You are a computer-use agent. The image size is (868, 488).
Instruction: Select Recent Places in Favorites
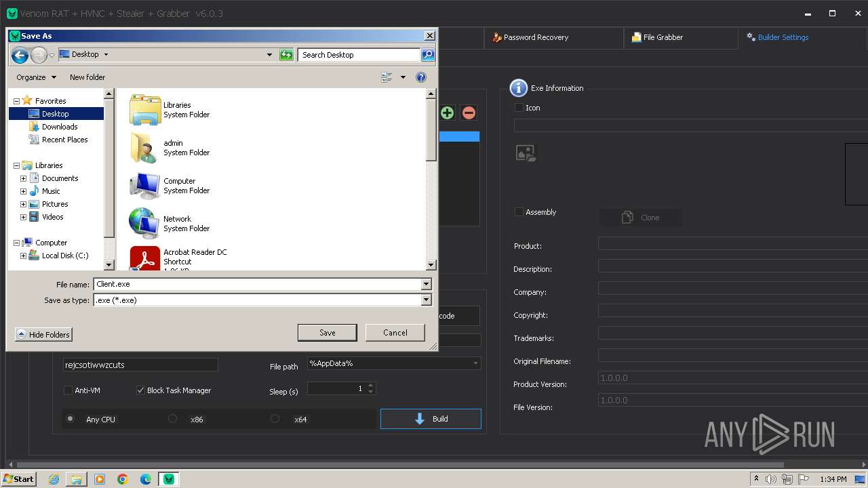coord(64,140)
